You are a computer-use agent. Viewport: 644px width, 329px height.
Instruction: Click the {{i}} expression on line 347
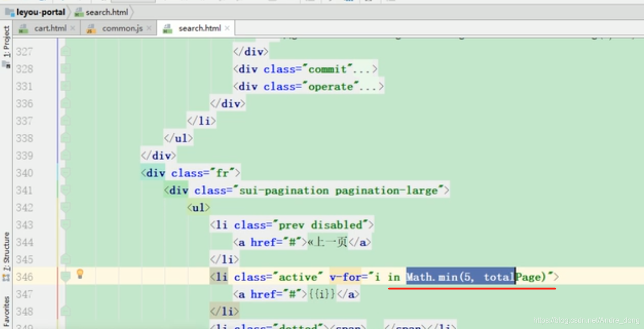point(322,294)
